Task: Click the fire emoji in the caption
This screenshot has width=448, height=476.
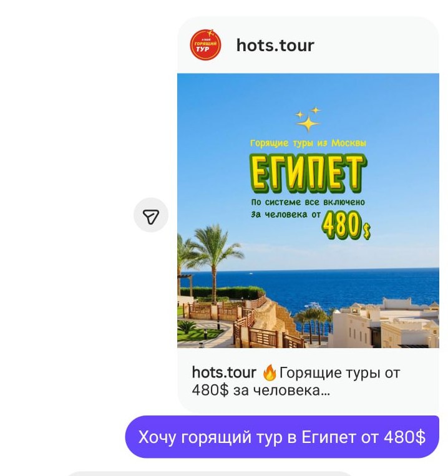Action: [270, 373]
